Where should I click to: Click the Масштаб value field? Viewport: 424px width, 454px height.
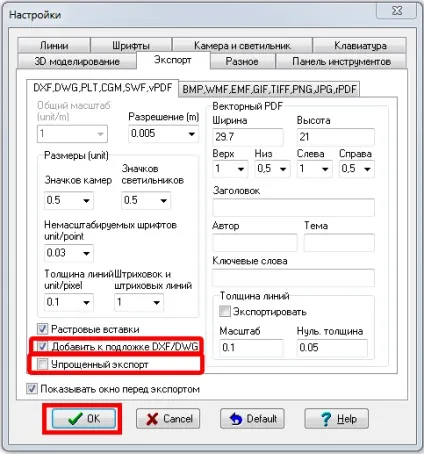click(x=251, y=348)
